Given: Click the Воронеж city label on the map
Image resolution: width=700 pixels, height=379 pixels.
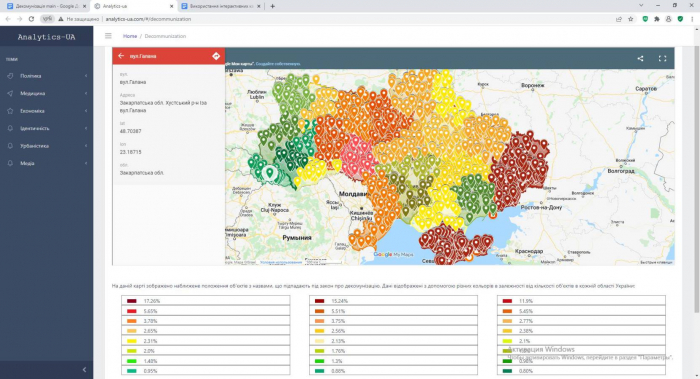Looking at the screenshot, I should [533, 85].
